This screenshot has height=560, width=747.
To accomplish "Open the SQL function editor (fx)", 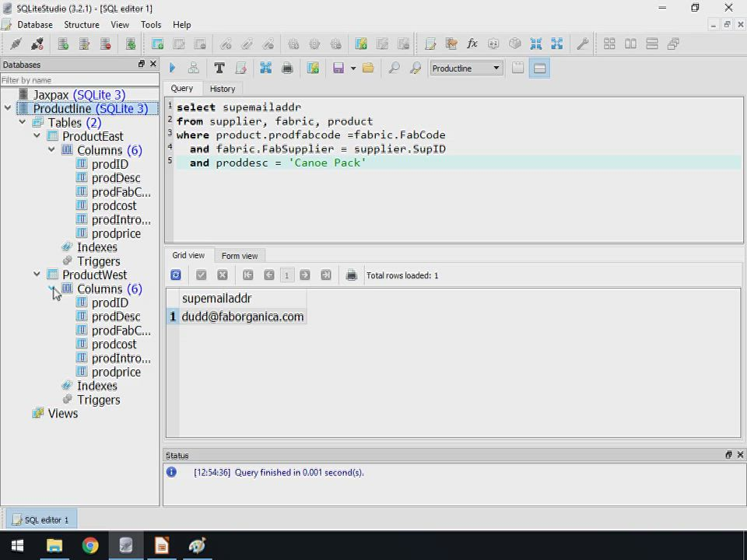I will pyautogui.click(x=472, y=44).
